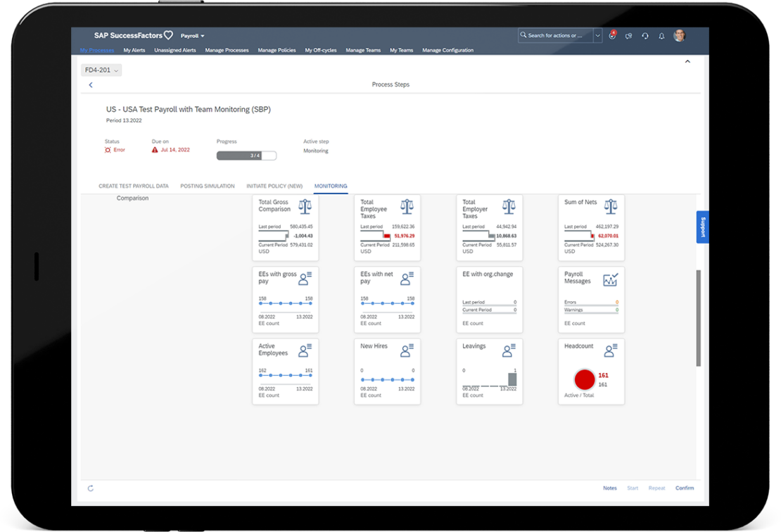Click the progress bar showing 3/4

click(246, 156)
